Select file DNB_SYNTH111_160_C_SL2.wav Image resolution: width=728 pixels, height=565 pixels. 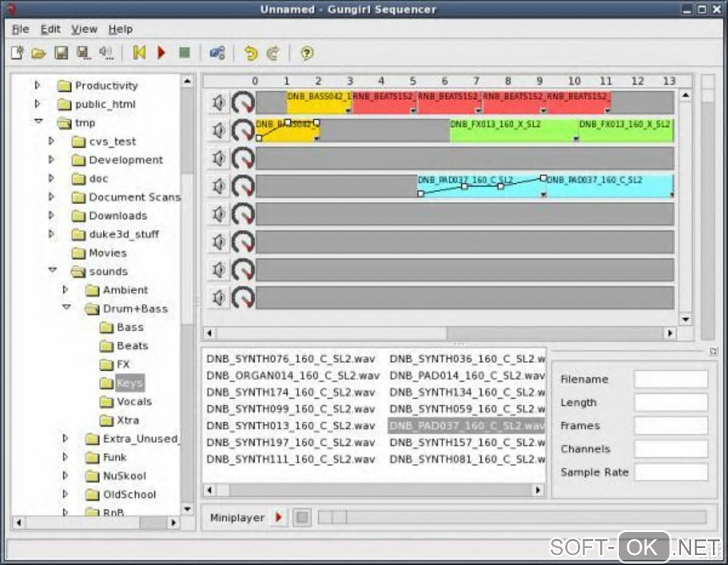click(x=290, y=459)
